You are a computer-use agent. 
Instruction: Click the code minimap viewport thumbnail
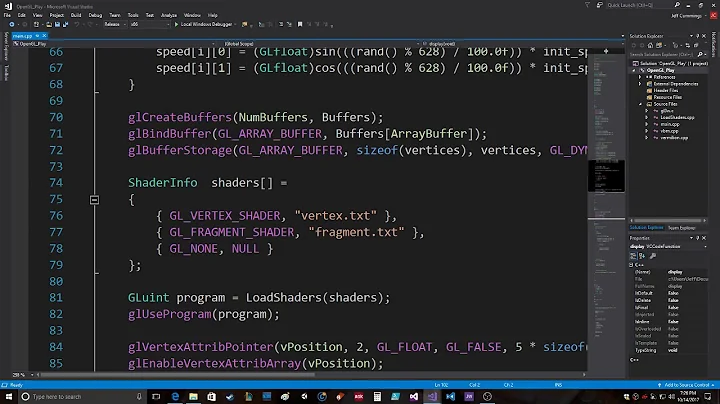coord(606,176)
